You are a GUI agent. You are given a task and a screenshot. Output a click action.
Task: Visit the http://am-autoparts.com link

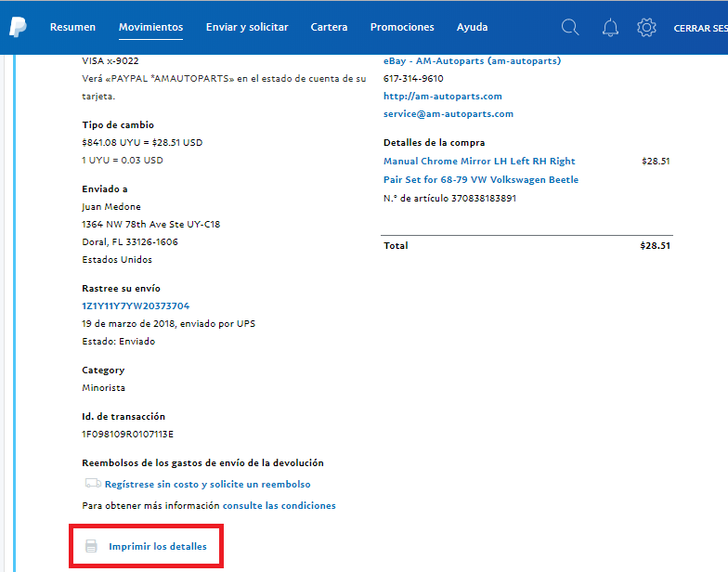(x=442, y=97)
